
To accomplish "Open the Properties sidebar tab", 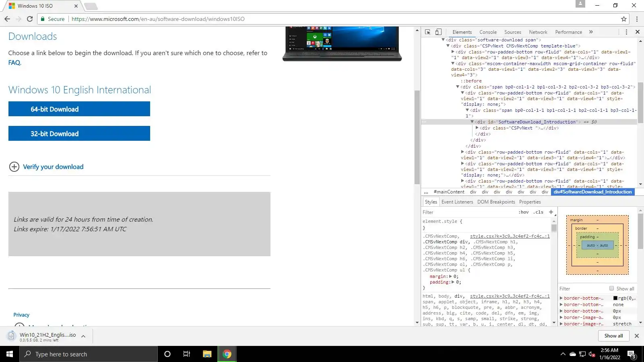I will [530, 202].
